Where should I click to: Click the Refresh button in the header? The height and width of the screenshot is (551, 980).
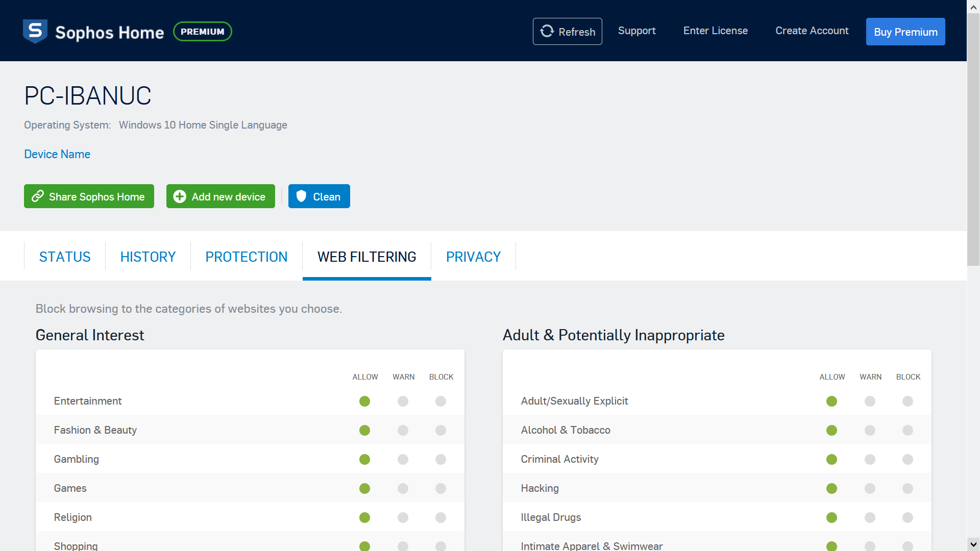567,32
